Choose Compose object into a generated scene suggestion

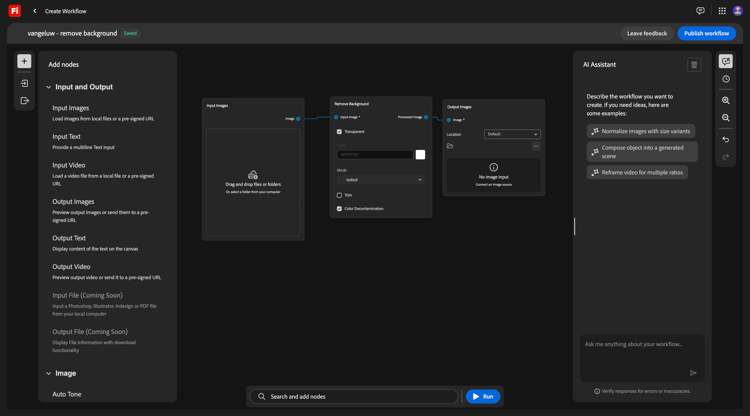[642, 152]
